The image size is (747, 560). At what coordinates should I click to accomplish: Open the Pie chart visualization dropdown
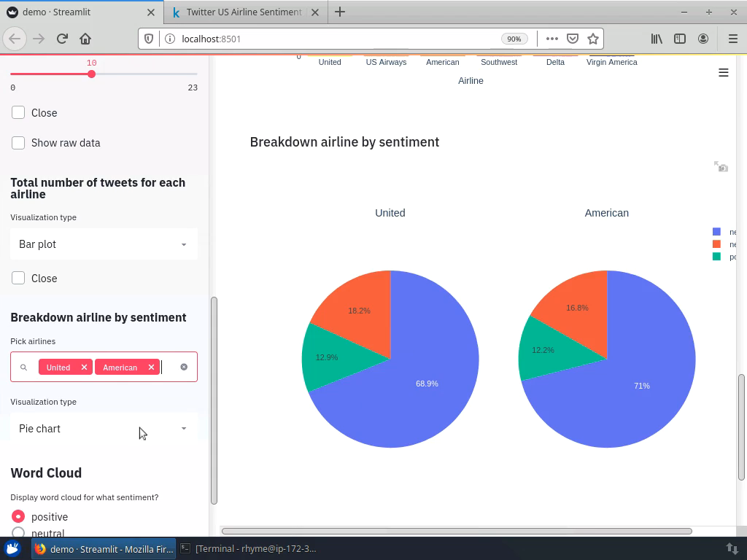(103, 429)
